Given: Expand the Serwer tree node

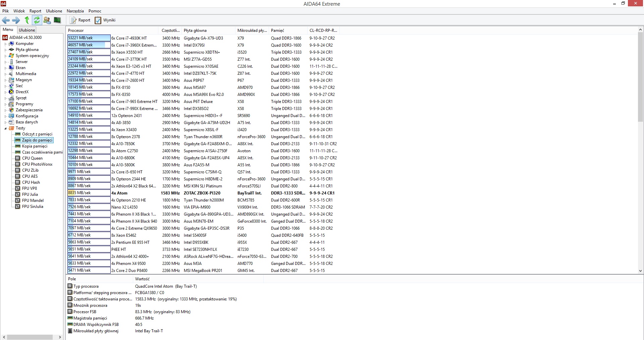Looking at the screenshot, I should 5,62.
